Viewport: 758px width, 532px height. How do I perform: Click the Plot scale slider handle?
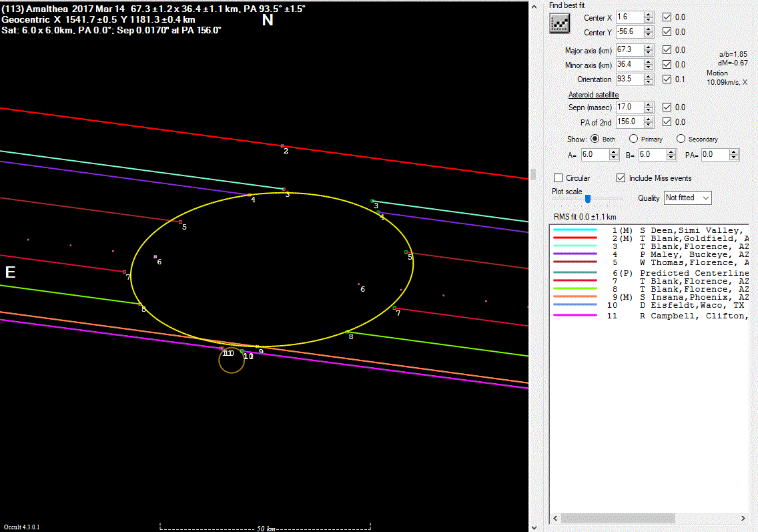[588, 198]
